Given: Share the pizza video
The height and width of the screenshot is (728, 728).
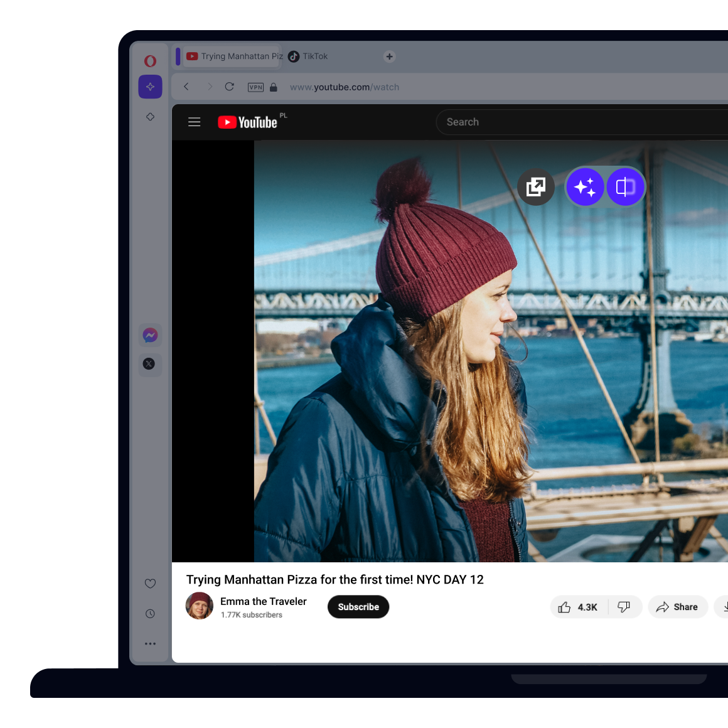Looking at the screenshot, I should (x=678, y=607).
